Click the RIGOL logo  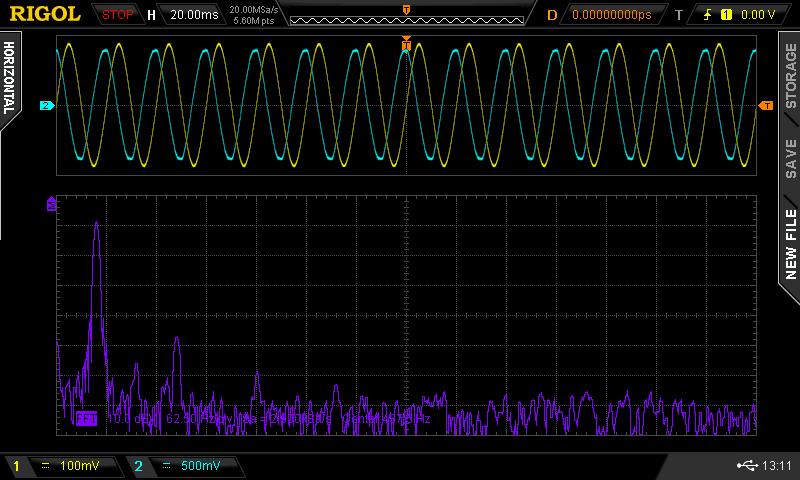coord(45,14)
